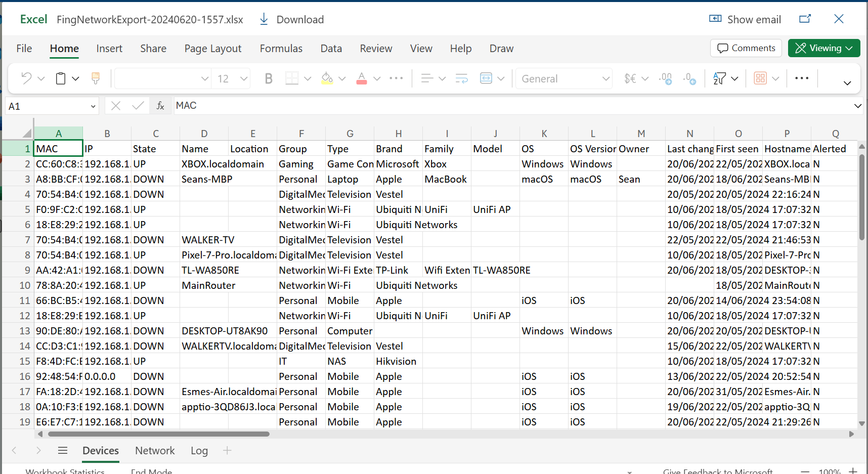Click the next sheet arrow
This screenshot has width=868, height=474.
click(38, 450)
